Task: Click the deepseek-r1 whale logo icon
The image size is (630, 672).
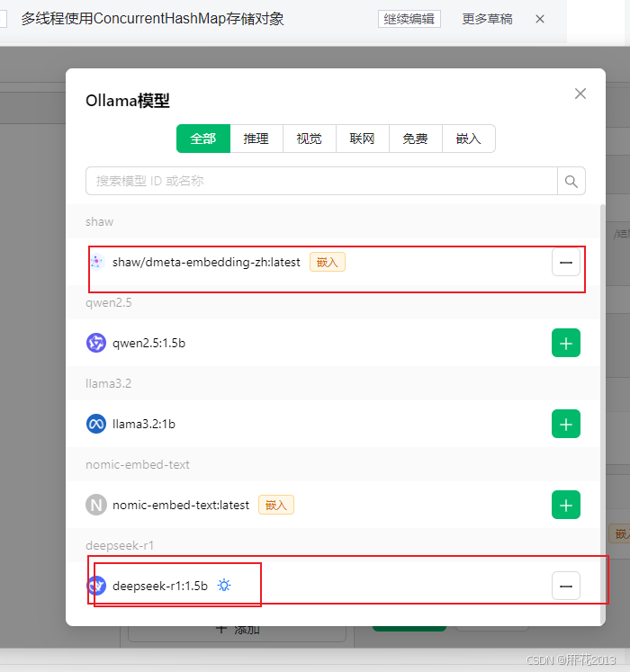Action: [97, 586]
